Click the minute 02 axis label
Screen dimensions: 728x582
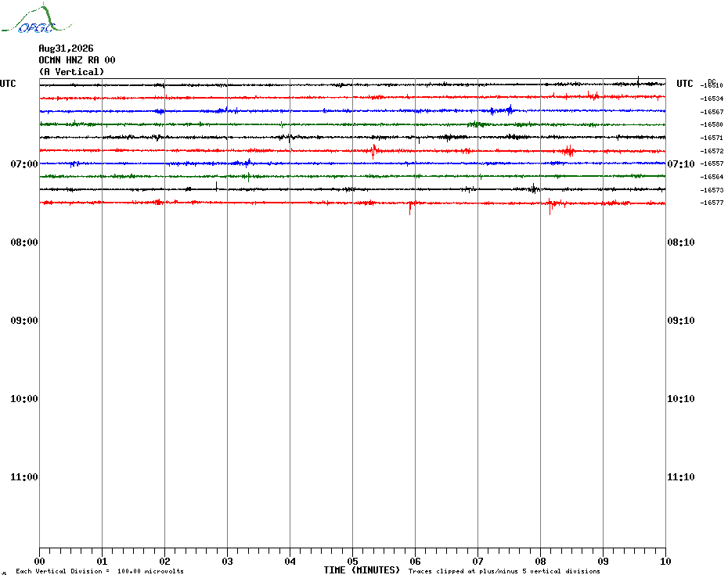[x=165, y=562]
